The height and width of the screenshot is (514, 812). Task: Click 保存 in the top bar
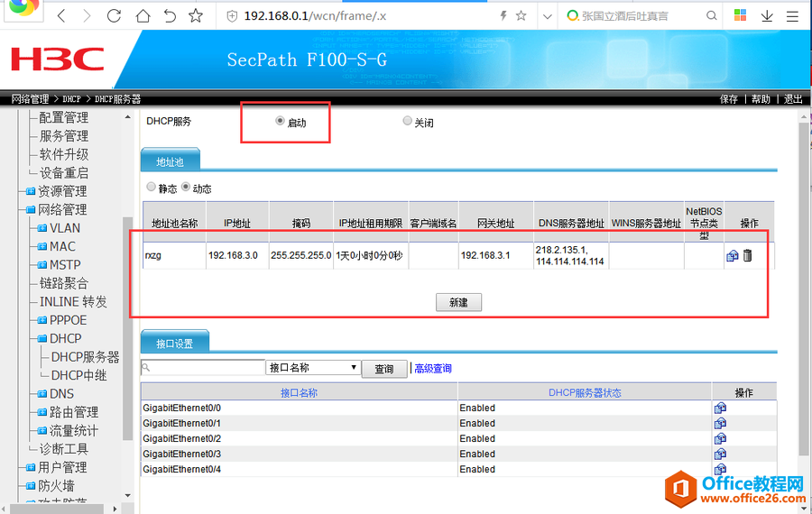click(728, 99)
